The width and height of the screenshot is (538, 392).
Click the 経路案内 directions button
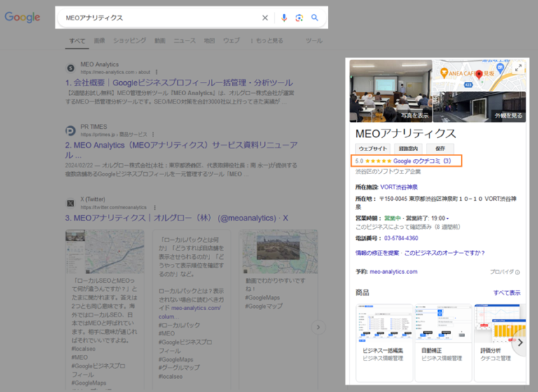click(x=408, y=148)
